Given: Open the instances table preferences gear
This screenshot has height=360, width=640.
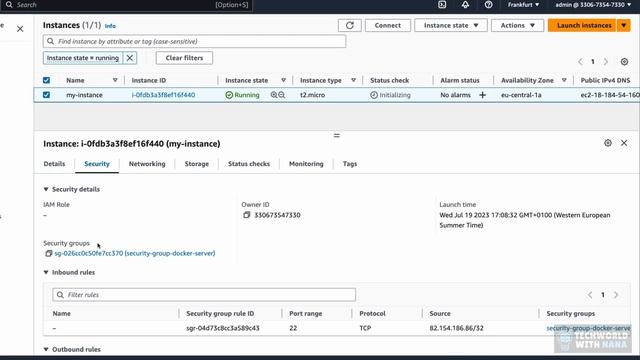Looking at the screenshot, I should (624, 62).
